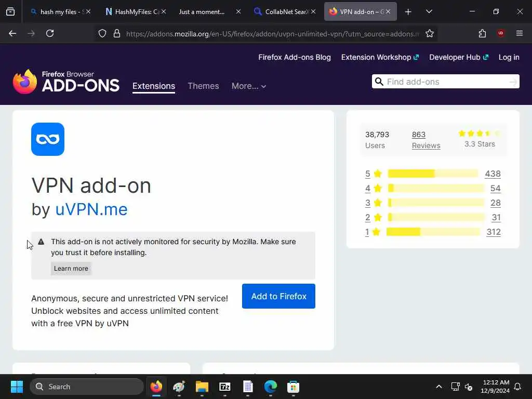Viewport: 532px width, 399px height.
Task: Open the 438 five-star reviews count
Action: pyautogui.click(x=493, y=174)
